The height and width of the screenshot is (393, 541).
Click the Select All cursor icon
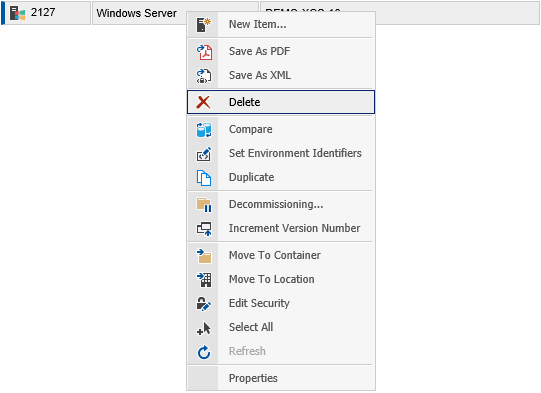(204, 328)
